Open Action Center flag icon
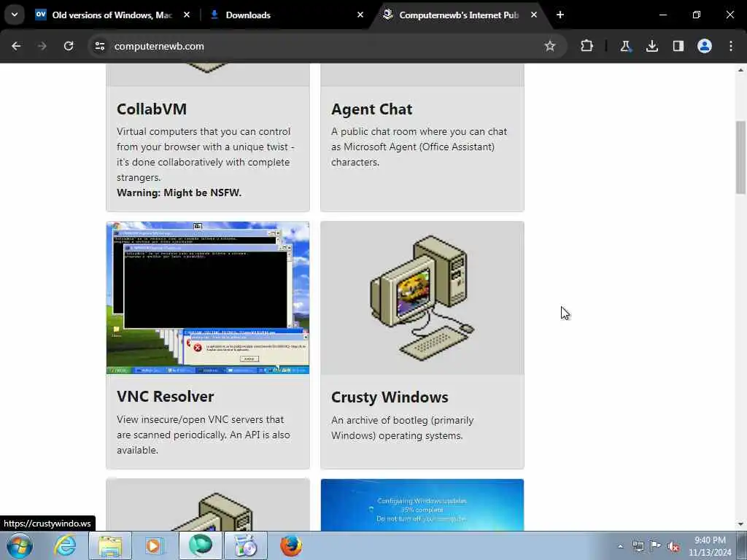The height and width of the screenshot is (560, 747). pos(656,546)
